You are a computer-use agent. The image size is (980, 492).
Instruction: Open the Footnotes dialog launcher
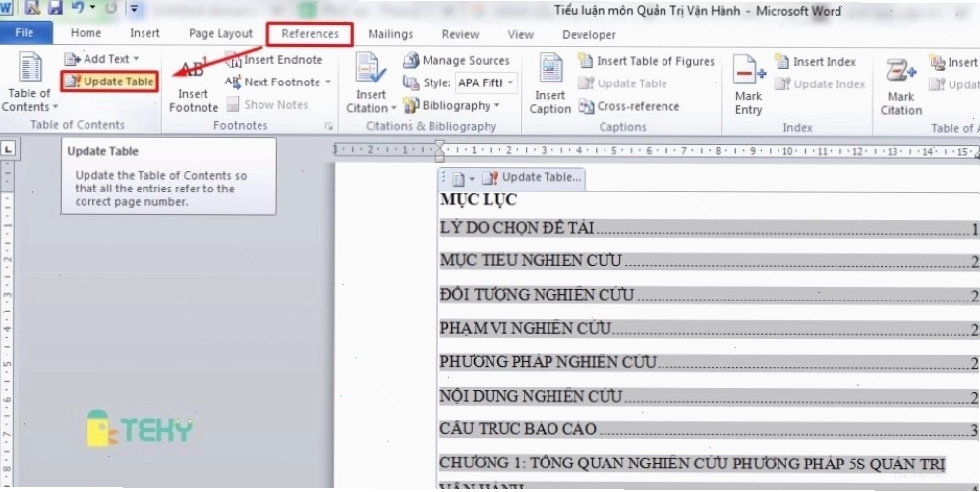[x=328, y=126]
